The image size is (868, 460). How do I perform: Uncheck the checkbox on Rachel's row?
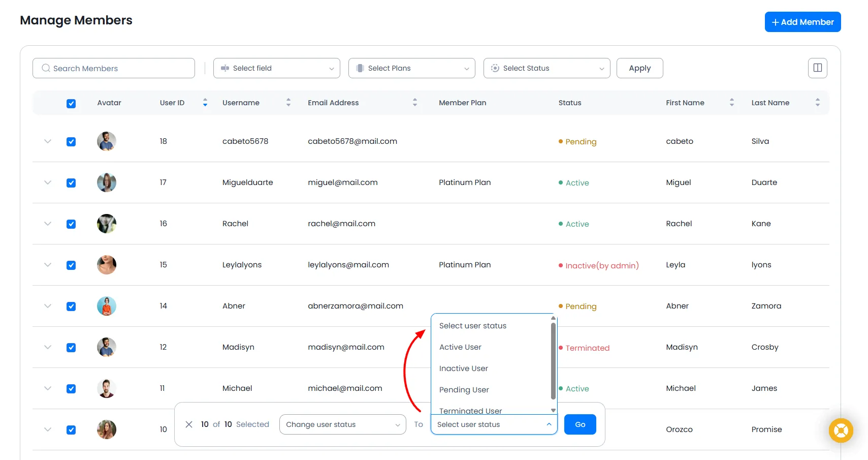tap(71, 224)
